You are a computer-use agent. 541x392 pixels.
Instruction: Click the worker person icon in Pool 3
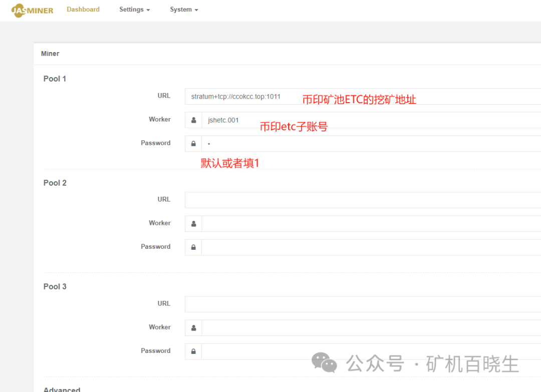193,327
